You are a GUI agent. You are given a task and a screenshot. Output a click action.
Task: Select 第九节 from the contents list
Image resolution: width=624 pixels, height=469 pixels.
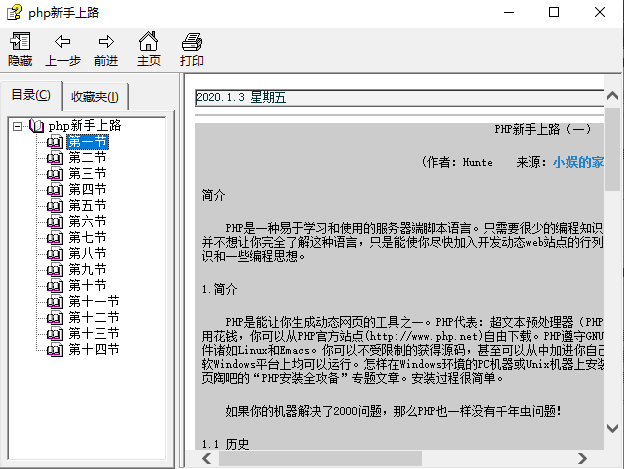[87, 270]
